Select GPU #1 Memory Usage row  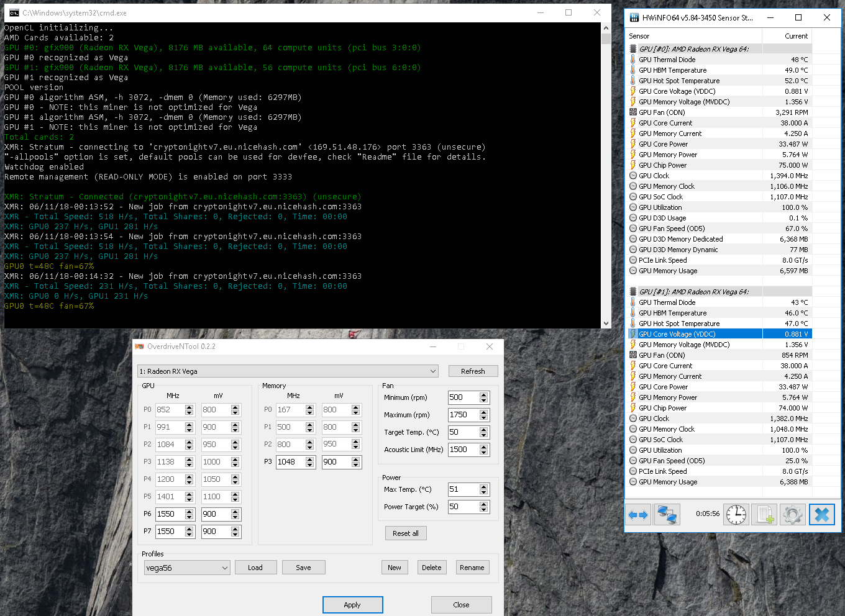719,482
